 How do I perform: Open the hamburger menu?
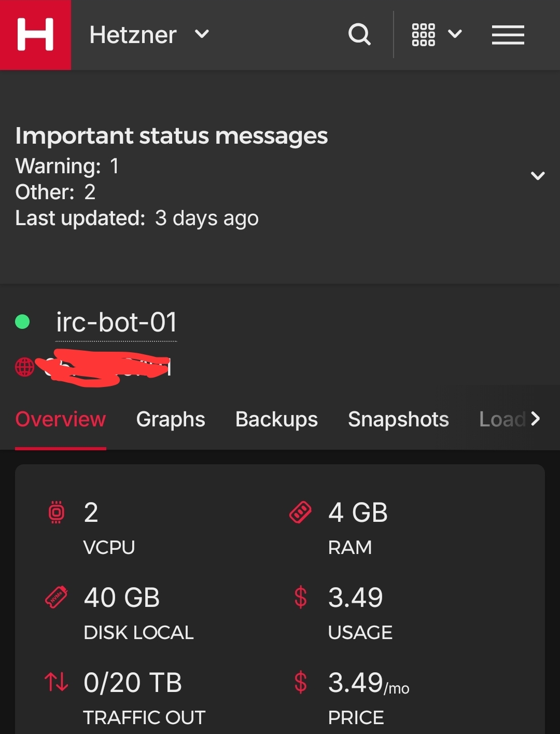[x=508, y=35]
